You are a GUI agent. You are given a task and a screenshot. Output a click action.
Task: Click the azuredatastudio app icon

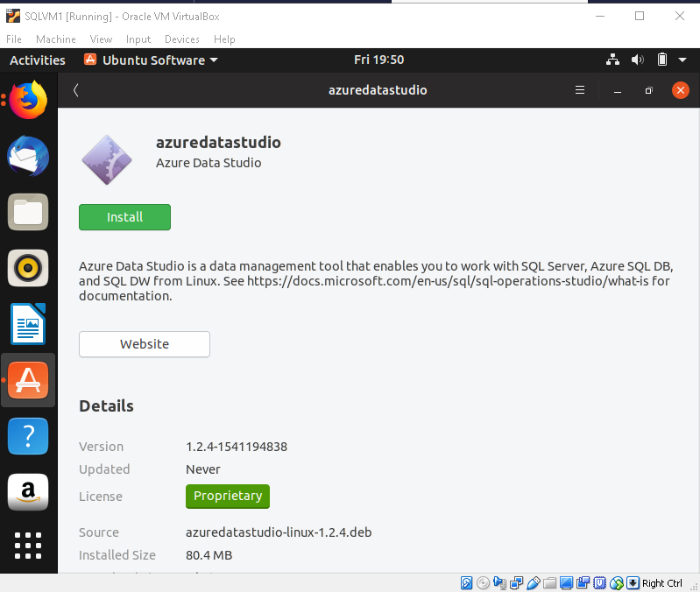[107, 159]
